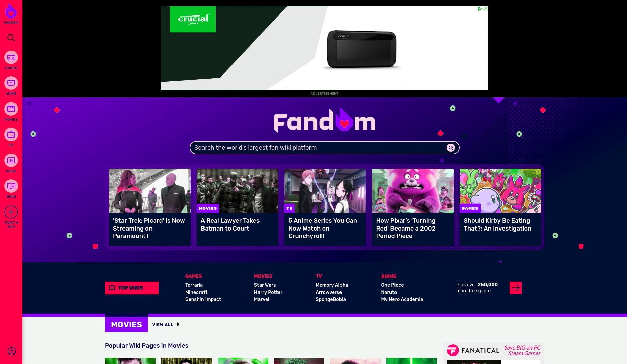Open the Kirby investigation article thumbnail
Viewport: 627px width, 364px height.
tap(500, 191)
